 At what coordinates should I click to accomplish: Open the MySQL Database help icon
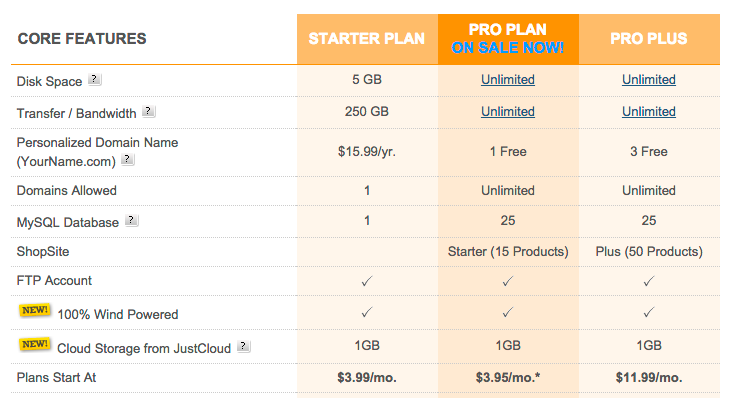[132, 220]
